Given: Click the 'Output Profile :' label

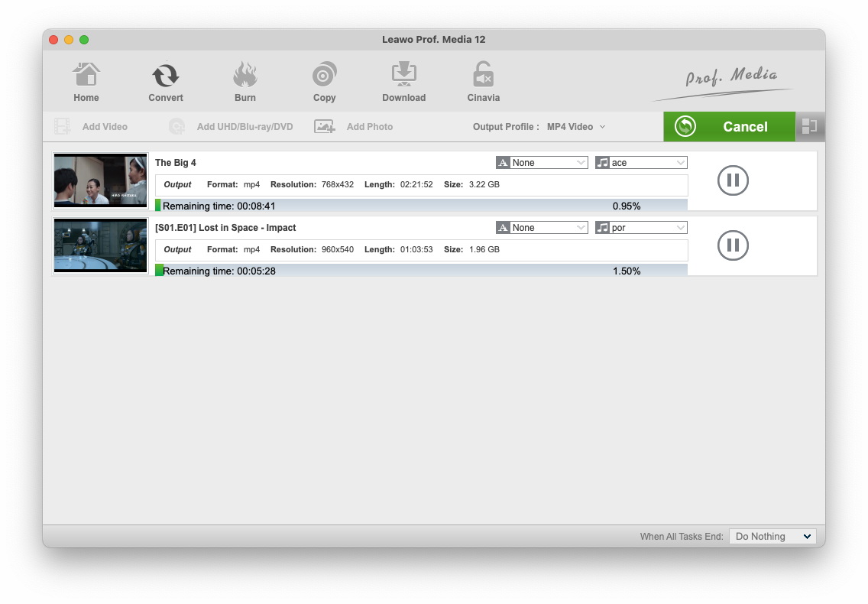Looking at the screenshot, I should [x=505, y=126].
